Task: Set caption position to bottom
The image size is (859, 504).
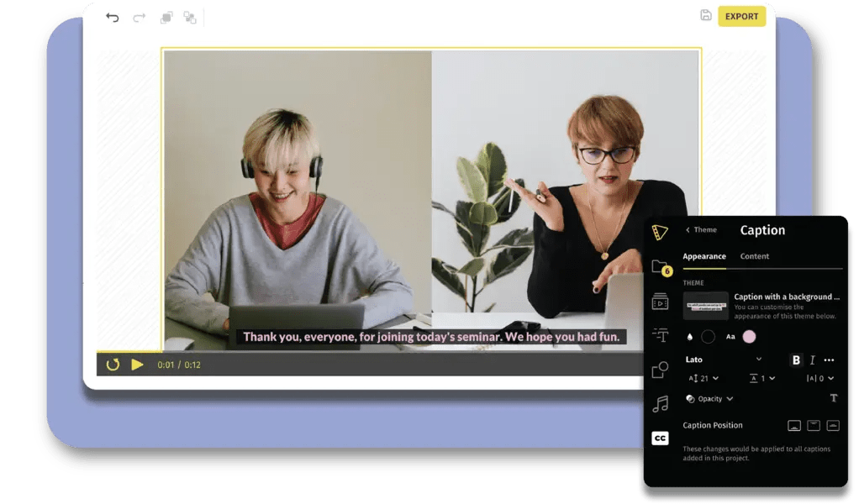Action: click(793, 424)
